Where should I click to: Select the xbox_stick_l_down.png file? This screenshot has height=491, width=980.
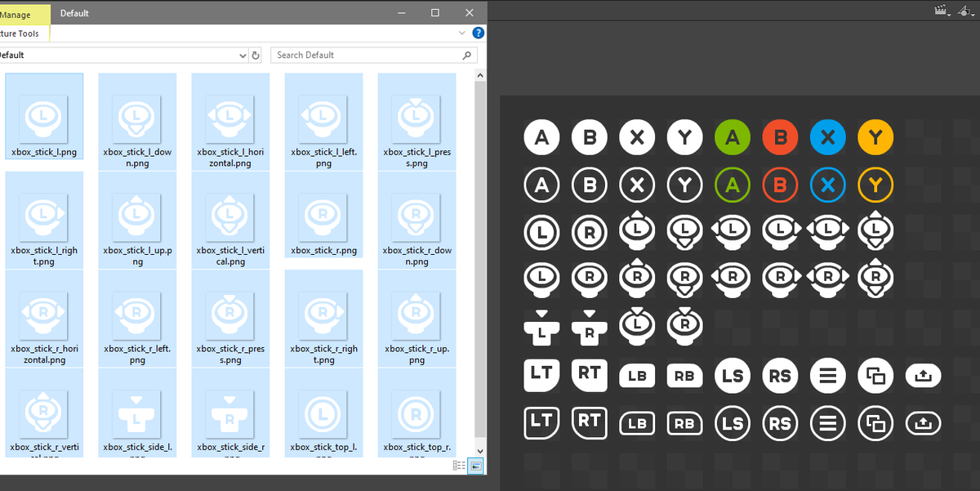(x=137, y=121)
